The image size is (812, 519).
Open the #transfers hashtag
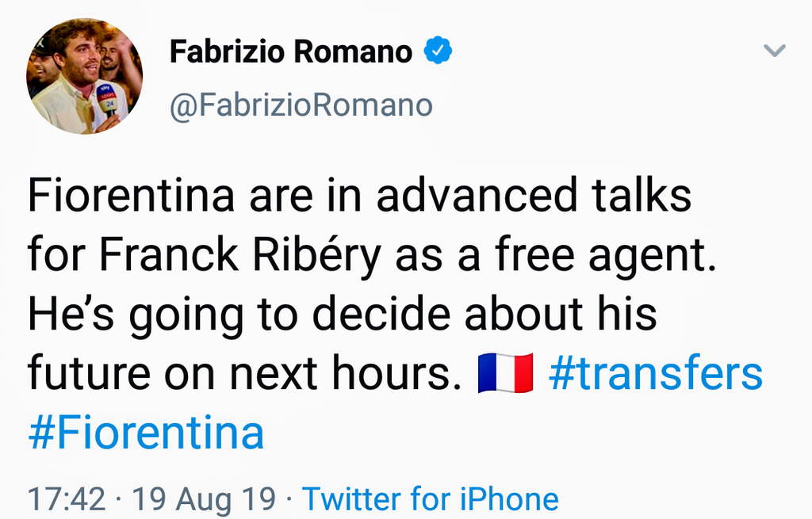[655, 374]
